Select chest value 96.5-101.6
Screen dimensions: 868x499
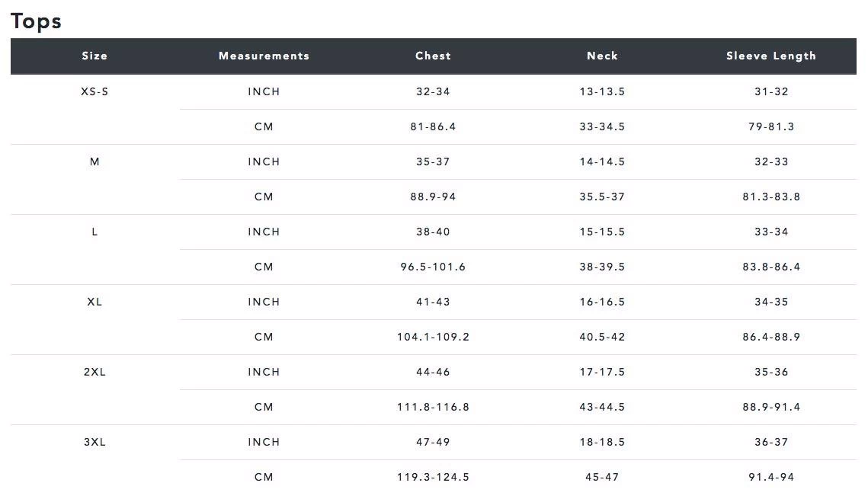click(x=433, y=267)
